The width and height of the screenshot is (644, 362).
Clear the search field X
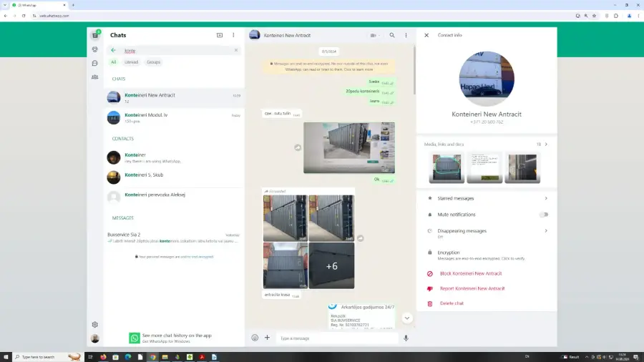(236, 51)
